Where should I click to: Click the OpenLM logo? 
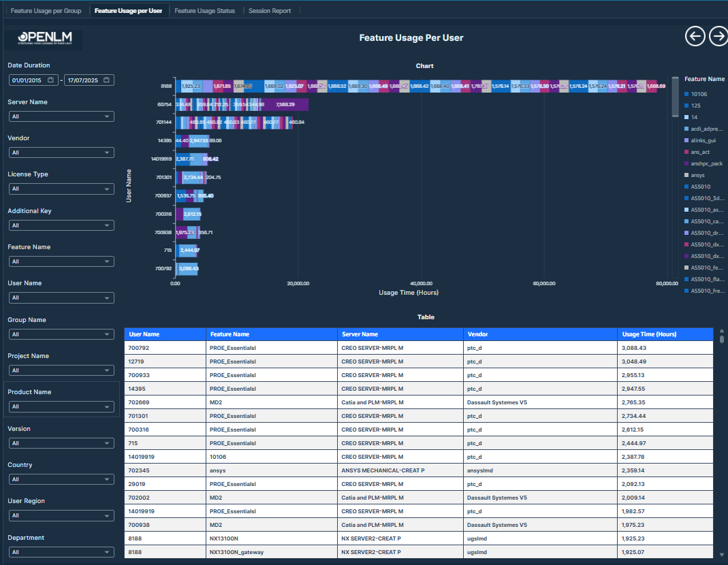click(x=46, y=39)
